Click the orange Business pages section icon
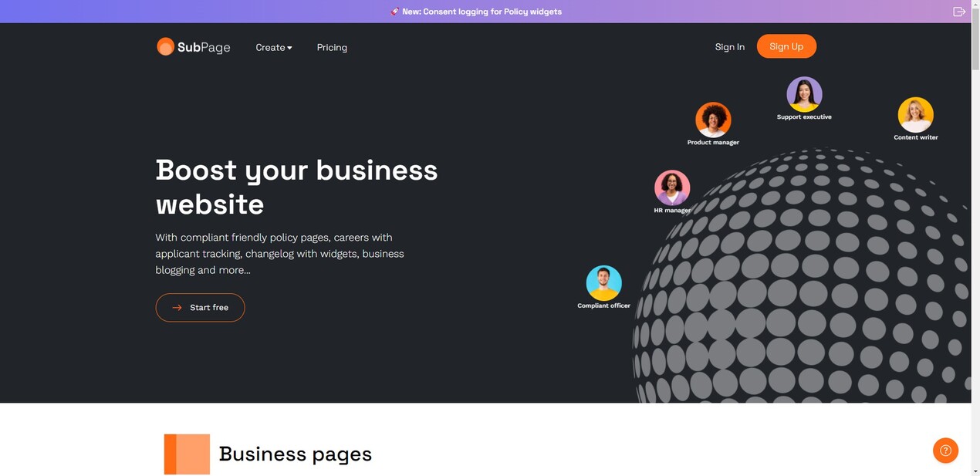This screenshot has height=476, width=980. tap(187, 454)
